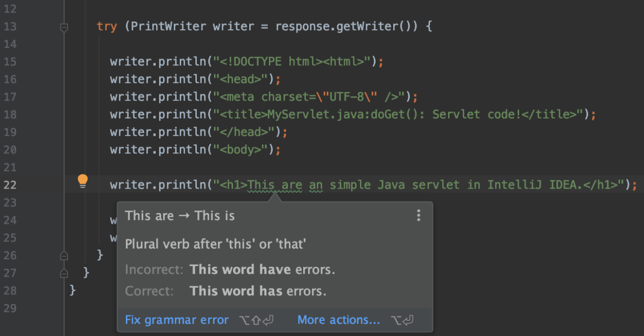The height and width of the screenshot is (336, 644).
Task: Click the fold end marker on line 26
Action: point(64,256)
